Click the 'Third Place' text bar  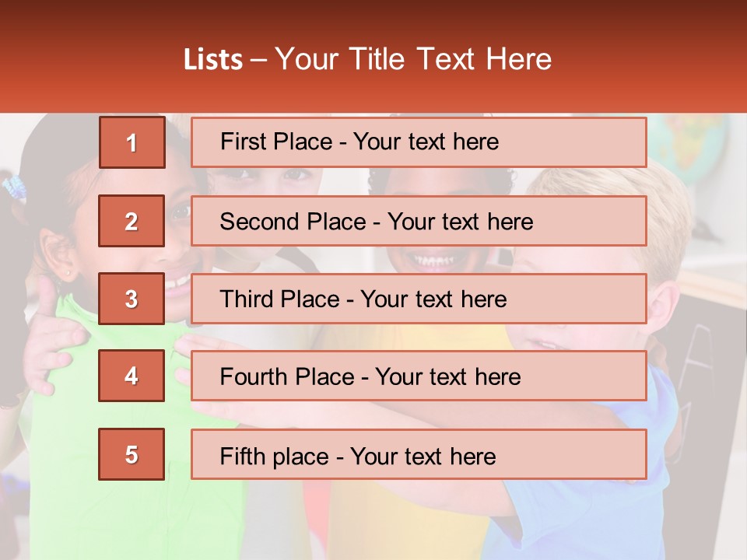click(419, 299)
